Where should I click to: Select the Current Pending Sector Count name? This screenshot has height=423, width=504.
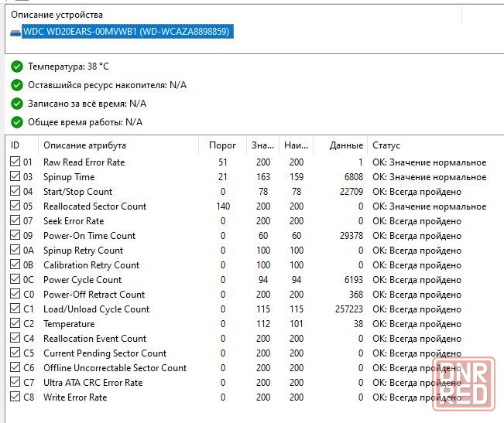click(105, 353)
